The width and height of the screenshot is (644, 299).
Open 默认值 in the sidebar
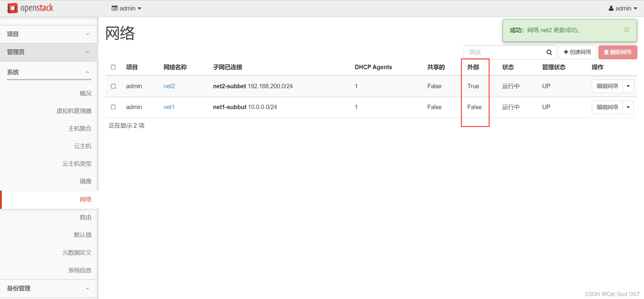coord(83,235)
